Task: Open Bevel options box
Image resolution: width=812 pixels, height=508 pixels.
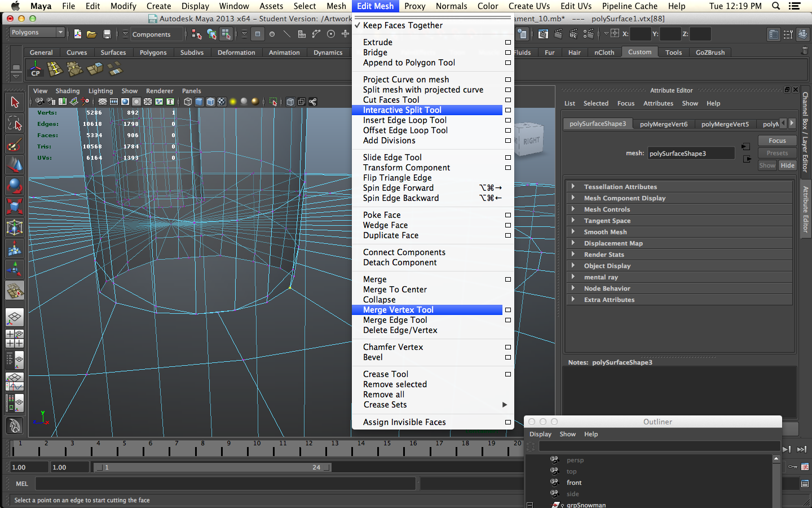Action: click(508, 357)
